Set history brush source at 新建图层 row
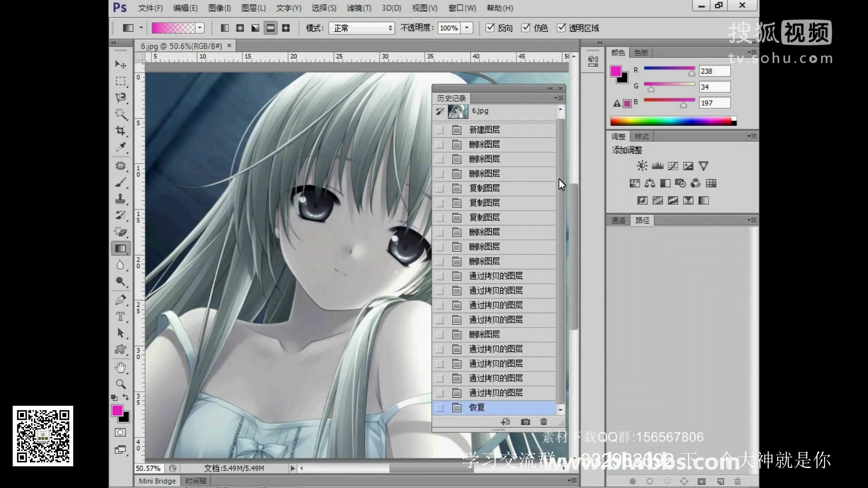Viewport: 868px width, 488px height. 439,130
